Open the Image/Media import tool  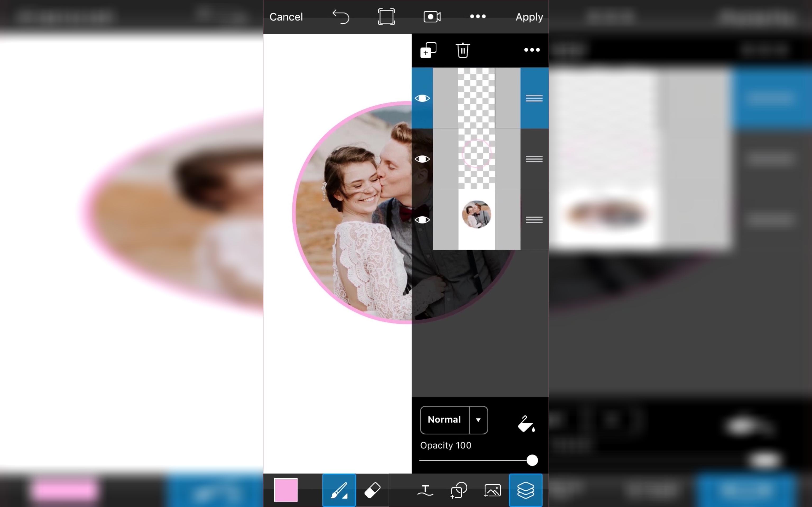click(493, 490)
